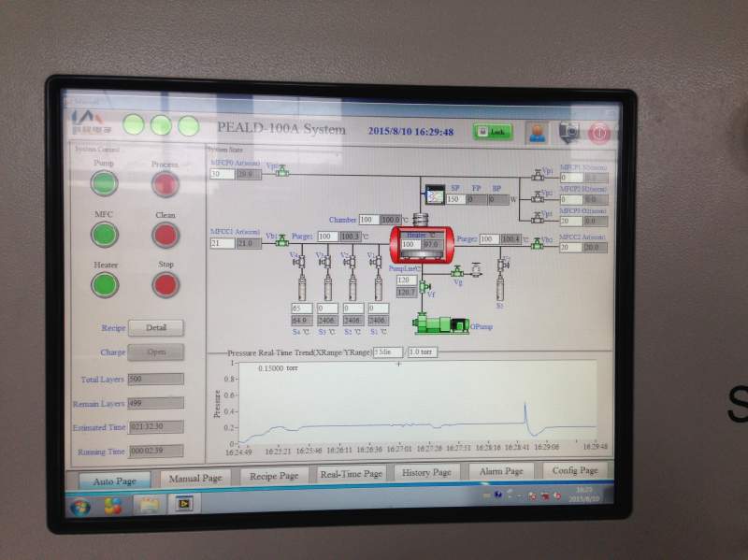748x560 pixels.
Task: Toggle valve above the S5 source cylinder
Action: pyautogui.click(x=502, y=265)
